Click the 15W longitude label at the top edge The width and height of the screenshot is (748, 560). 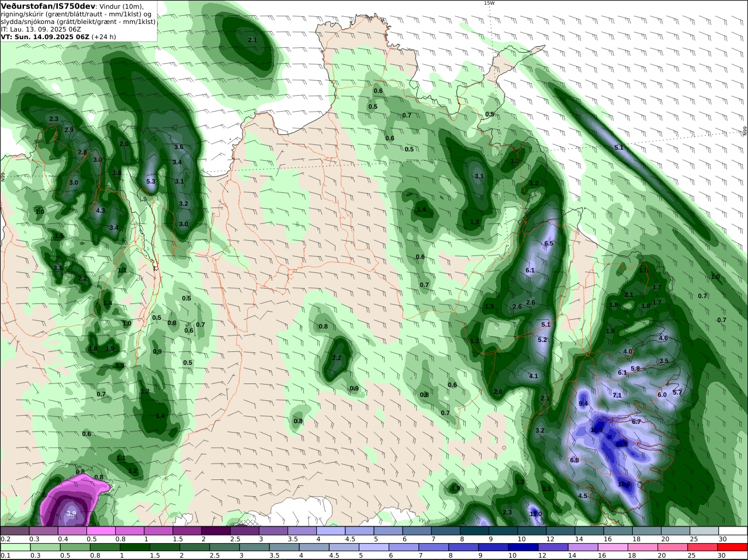(489, 3)
